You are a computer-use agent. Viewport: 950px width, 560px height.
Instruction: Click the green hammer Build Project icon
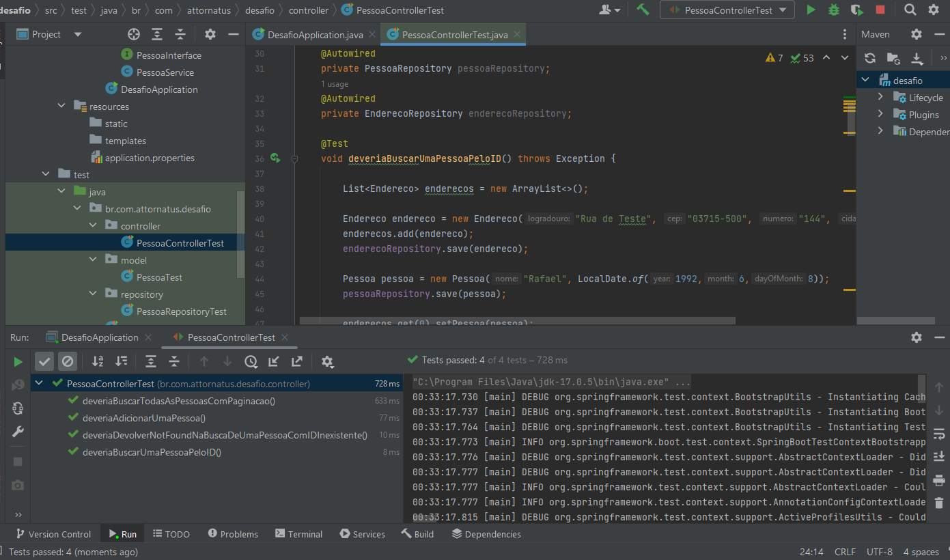[x=643, y=10]
